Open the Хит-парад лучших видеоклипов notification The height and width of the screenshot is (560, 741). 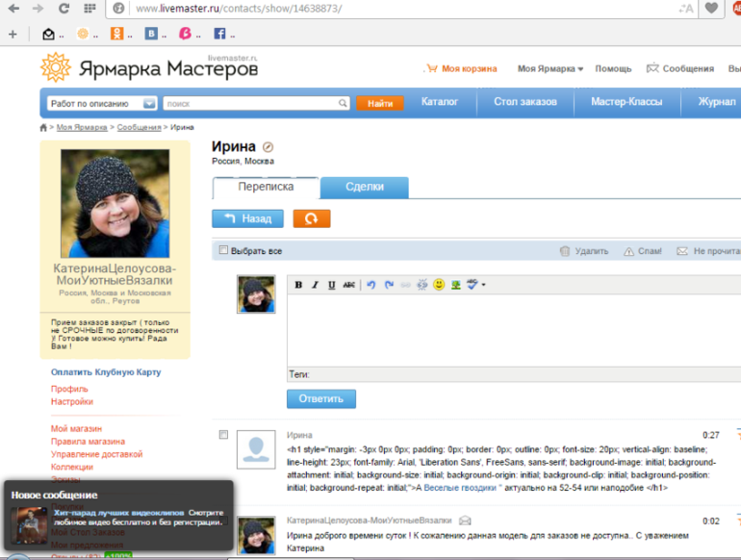click(x=118, y=513)
